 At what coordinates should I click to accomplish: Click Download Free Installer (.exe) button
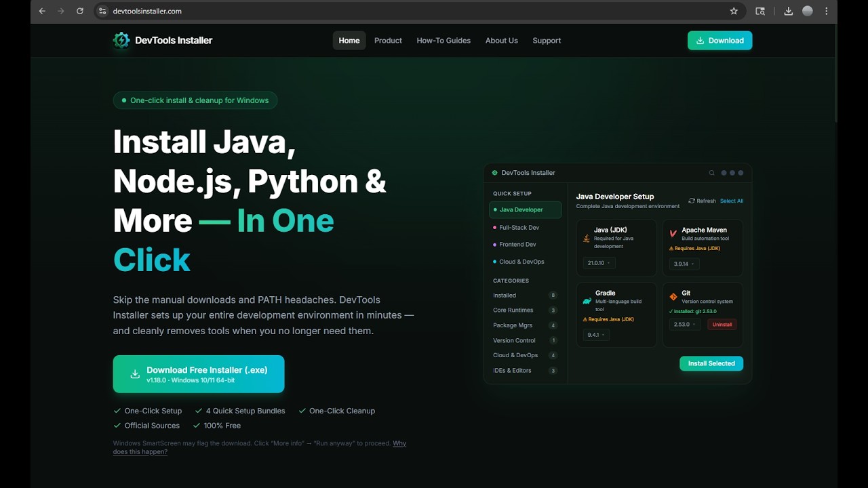click(199, 374)
